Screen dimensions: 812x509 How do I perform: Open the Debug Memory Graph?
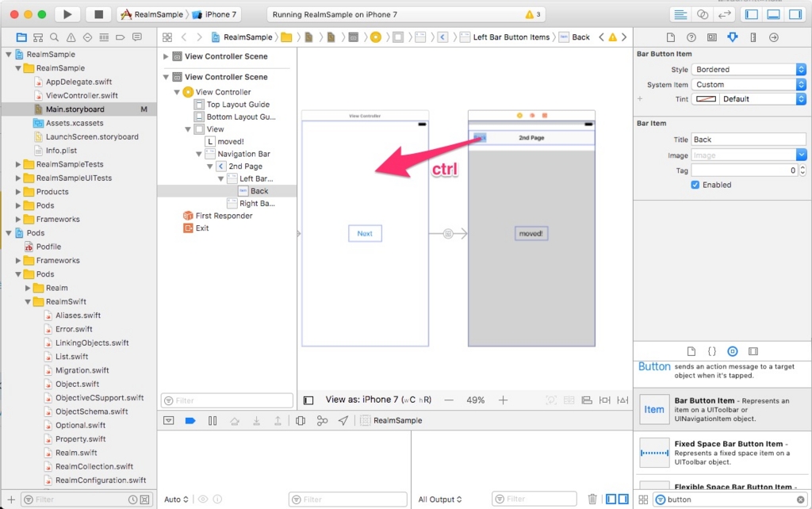[x=322, y=420]
